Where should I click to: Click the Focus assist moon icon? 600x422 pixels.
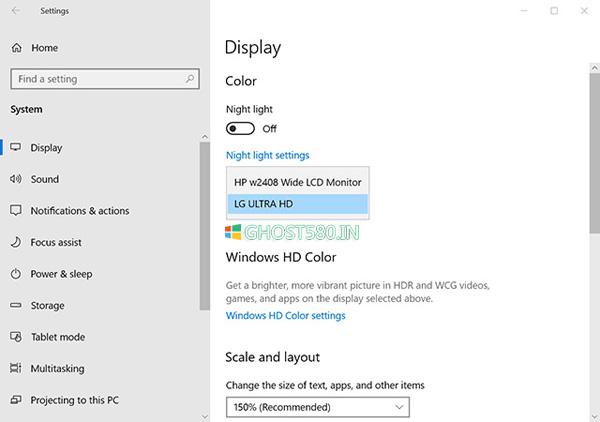pyautogui.click(x=16, y=242)
